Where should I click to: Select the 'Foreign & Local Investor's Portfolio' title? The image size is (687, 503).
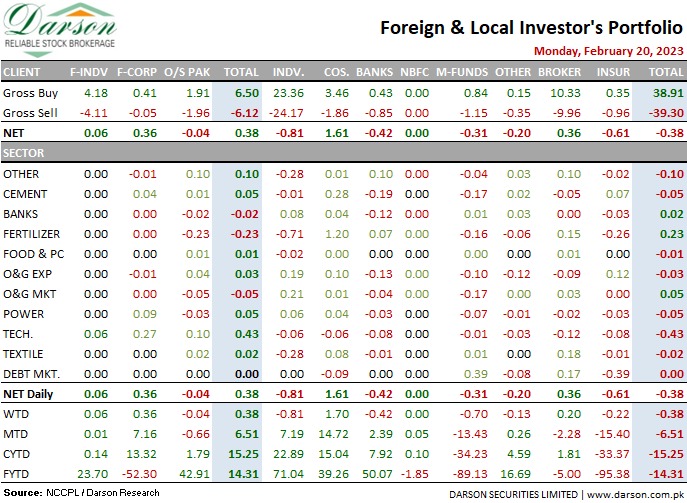[x=531, y=28]
